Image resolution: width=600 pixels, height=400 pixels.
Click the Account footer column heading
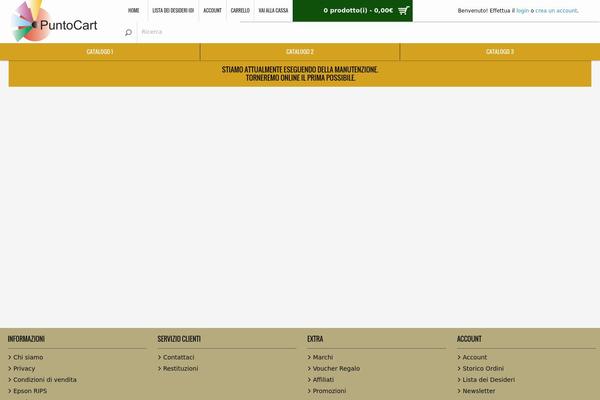(x=469, y=339)
